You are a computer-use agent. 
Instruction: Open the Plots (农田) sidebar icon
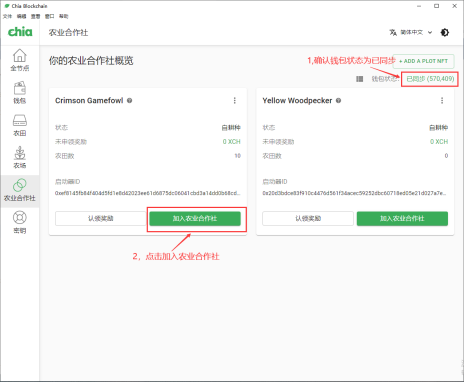(x=20, y=120)
